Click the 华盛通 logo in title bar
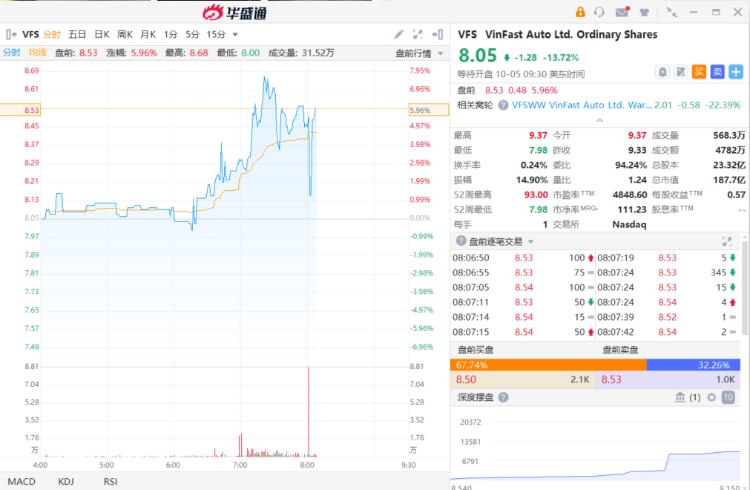Image resolution: width=750 pixels, height=490 pixels. point(234,12)
